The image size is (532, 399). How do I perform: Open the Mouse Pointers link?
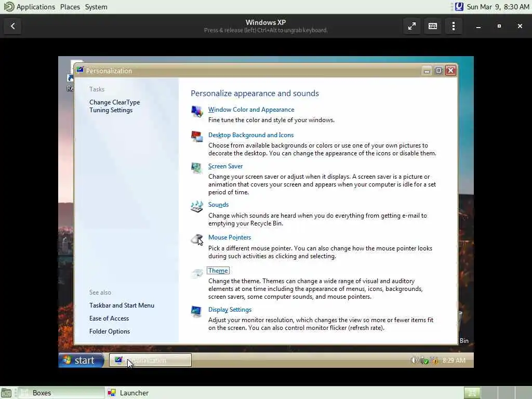coord(229,237)
